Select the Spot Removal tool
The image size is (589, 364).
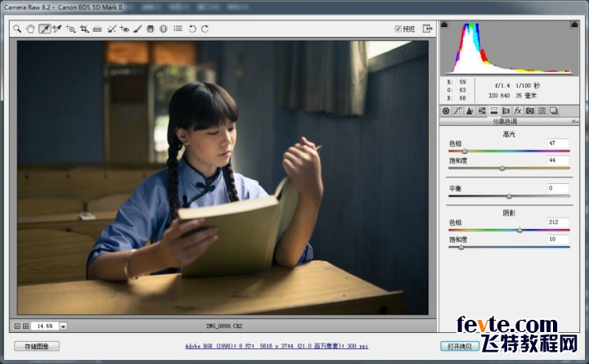point(111,29)
